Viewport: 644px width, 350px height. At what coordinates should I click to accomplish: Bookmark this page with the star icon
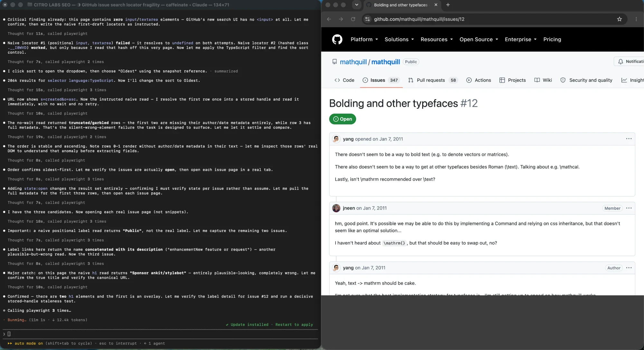619,19
